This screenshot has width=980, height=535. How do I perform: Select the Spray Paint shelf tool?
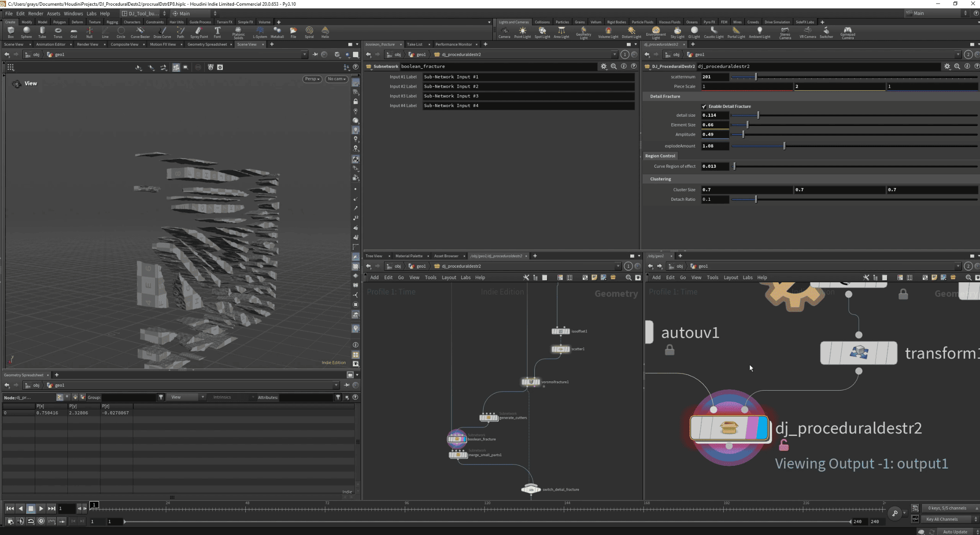pyautogui.click(x=199, y=32)
